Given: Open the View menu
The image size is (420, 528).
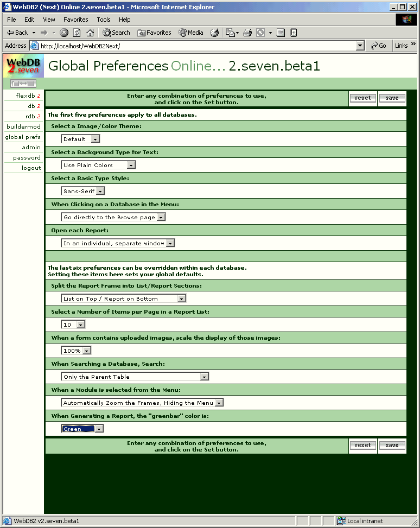Looking at the screenshot, I should point(49,20).
